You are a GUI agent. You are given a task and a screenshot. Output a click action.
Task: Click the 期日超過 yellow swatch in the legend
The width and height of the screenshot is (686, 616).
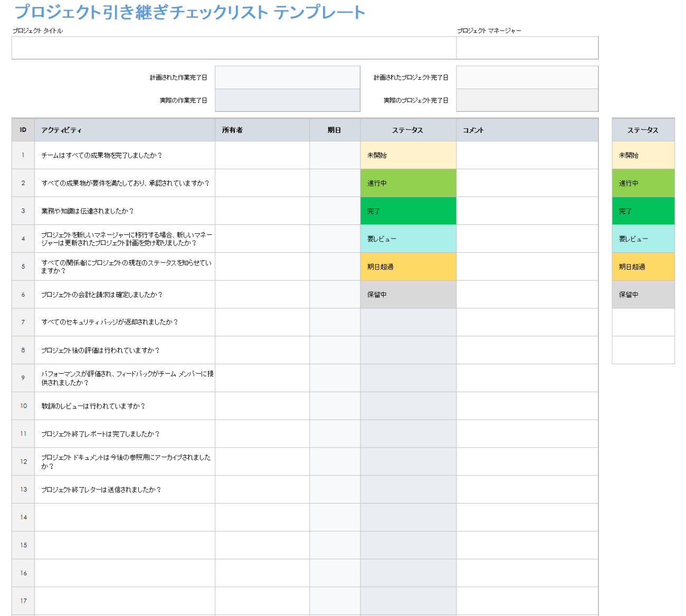point(643,267)
